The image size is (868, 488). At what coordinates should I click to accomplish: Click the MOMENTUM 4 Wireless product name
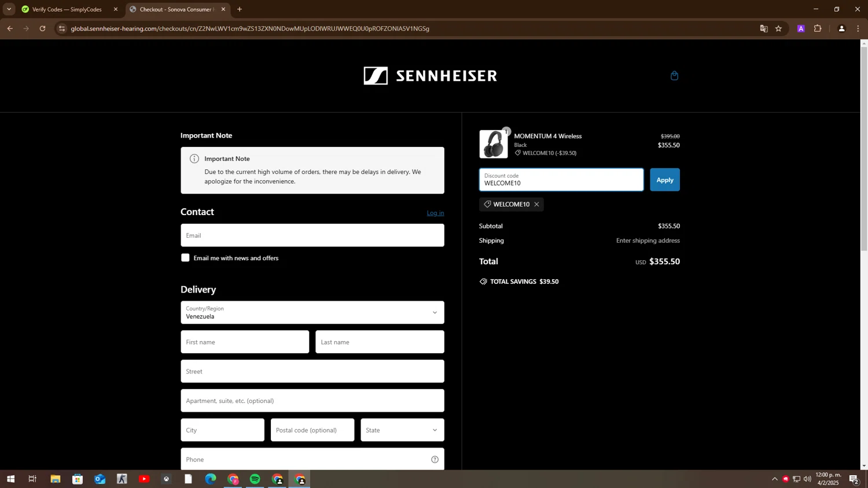pyautogui.click(x=547, y=136)
